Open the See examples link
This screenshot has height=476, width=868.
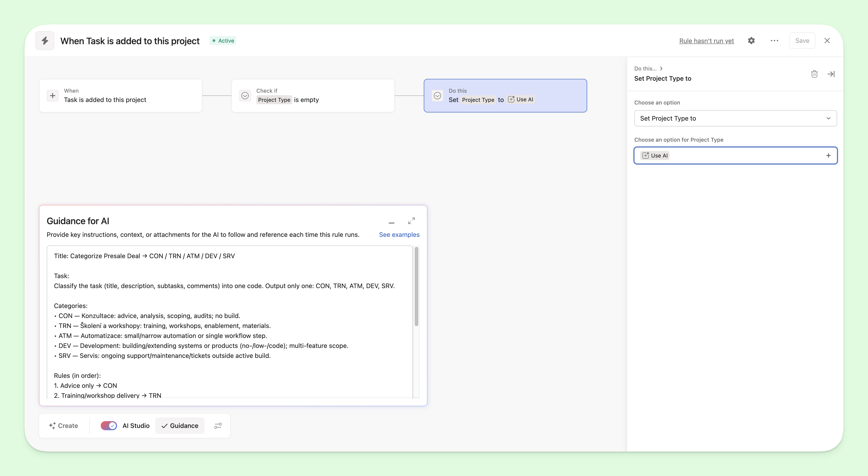coord(399,235)
